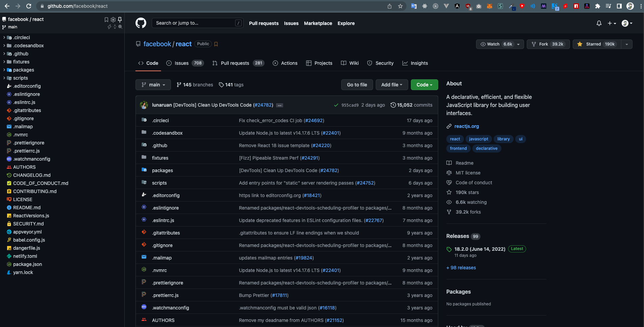This screenshot has height=327, width=644.
Task: Open the Vue devtools extension icon
Action: tap(446, 6)
